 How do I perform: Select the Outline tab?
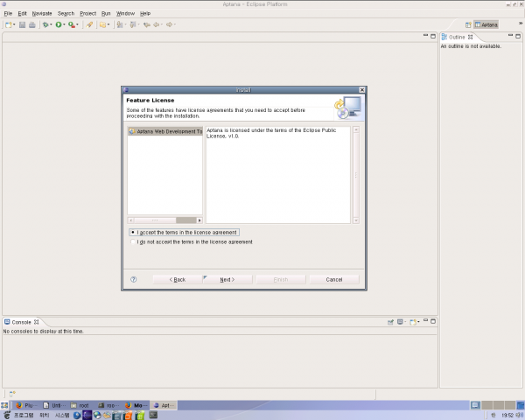click(457, 37)
